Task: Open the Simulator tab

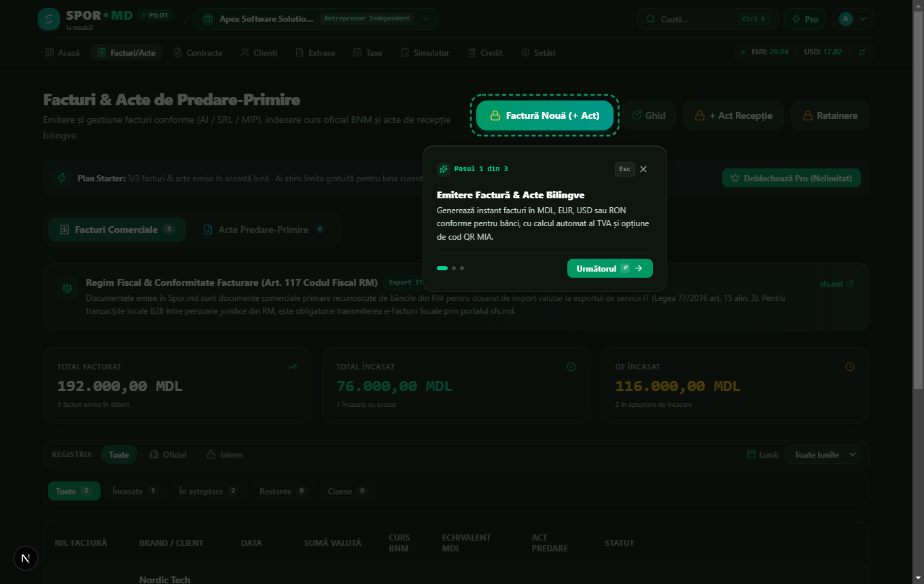Action: pos(425,52)
